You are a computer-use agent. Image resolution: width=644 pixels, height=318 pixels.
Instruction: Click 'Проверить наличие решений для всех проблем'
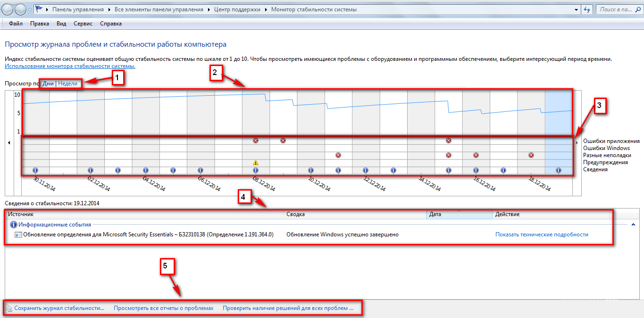[x=288, y=308]
